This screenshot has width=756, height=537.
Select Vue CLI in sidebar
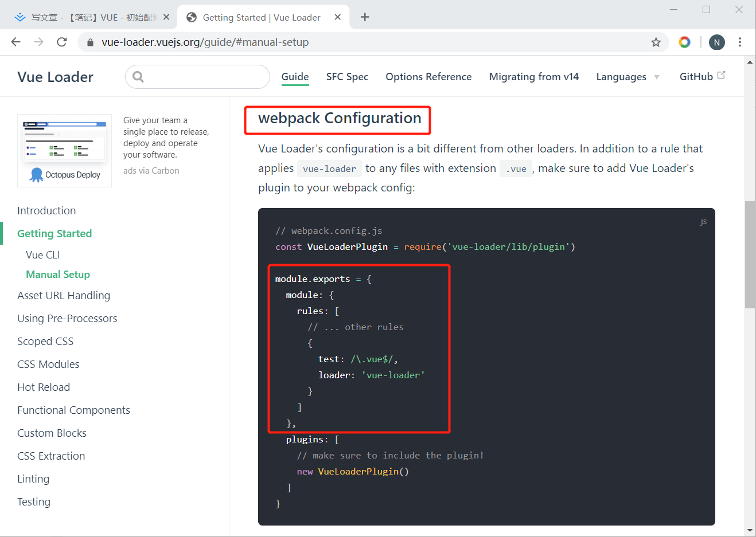[42, 255]
